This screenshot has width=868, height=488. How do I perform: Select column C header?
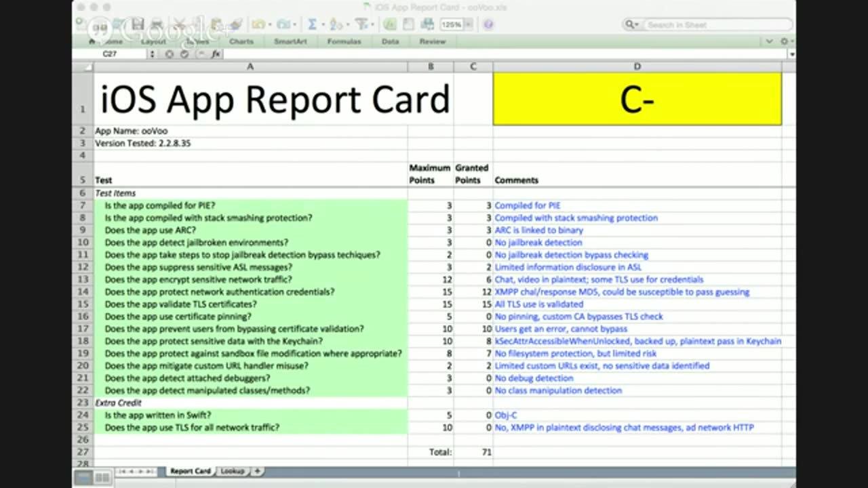coord(473,66)
